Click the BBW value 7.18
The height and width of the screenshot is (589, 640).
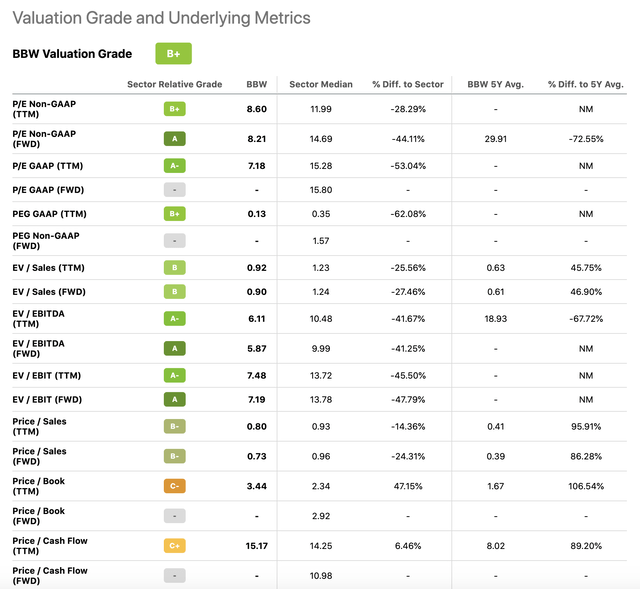pos(257,166)
